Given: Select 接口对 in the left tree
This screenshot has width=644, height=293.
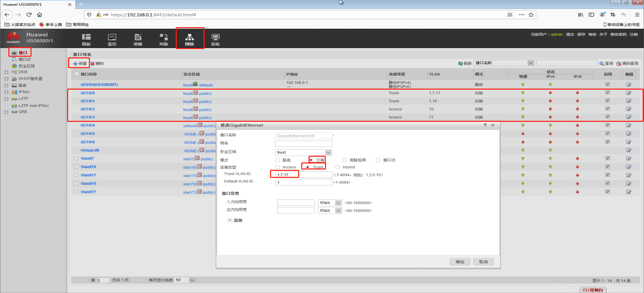Looking at the screenshot, I should point(24,59).
